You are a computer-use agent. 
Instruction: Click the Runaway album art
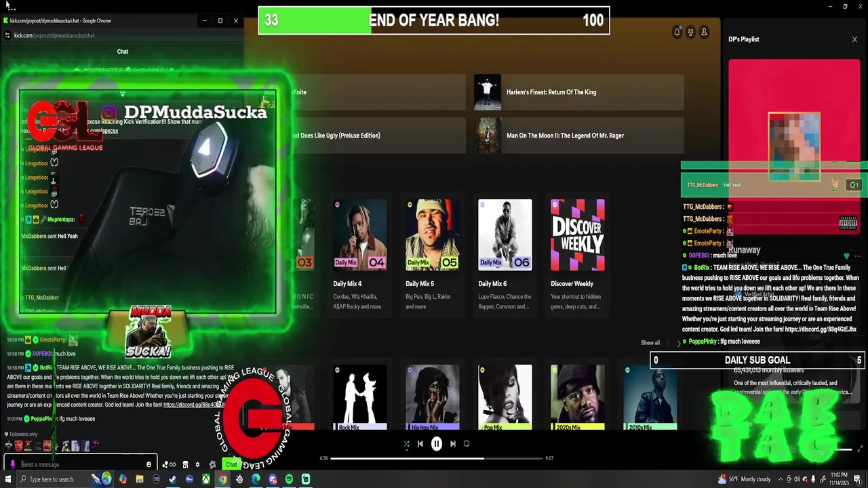coord(794,147)
